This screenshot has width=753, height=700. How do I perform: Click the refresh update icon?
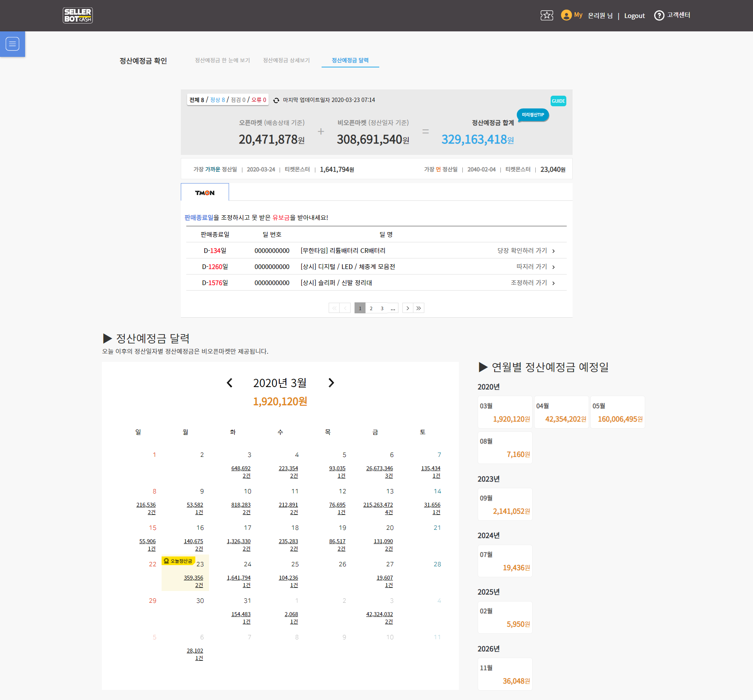(276, 100)
